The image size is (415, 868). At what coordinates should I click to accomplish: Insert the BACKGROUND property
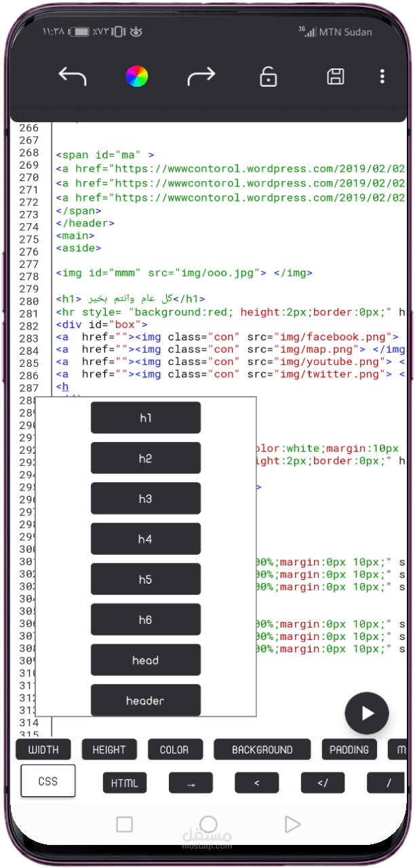tap(262, 749)
